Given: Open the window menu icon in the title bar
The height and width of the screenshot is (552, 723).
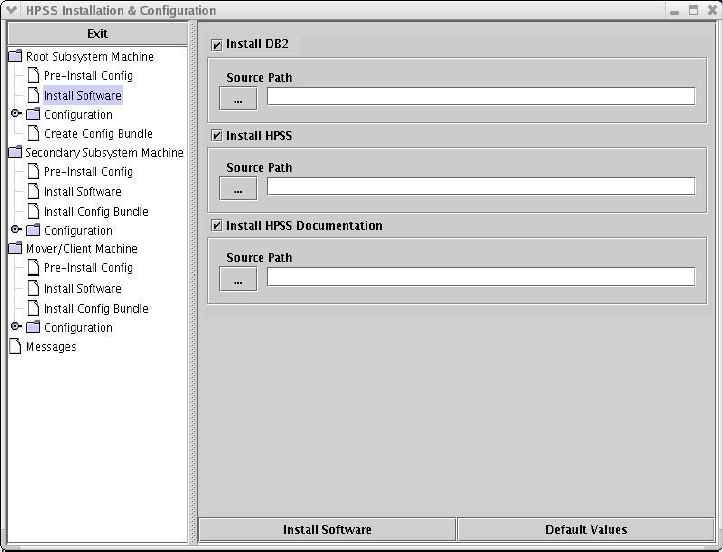Looking at the screenshot, I should click(x=12, y=10).
